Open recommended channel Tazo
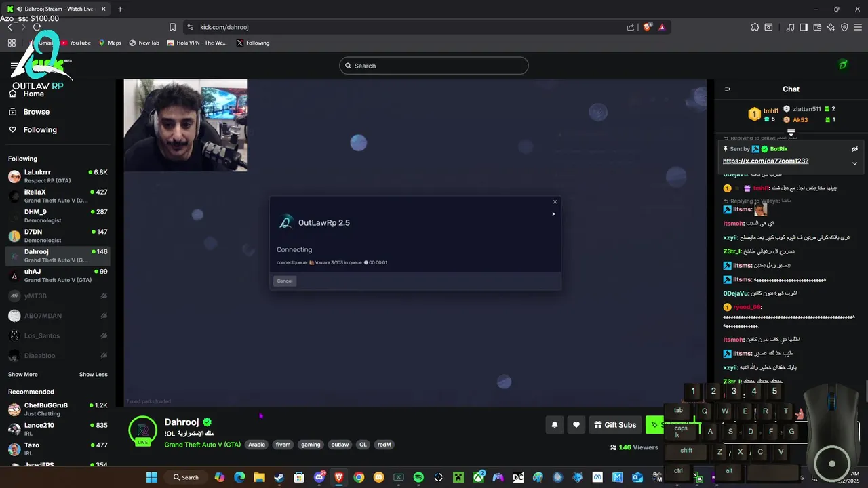 pos(58,449)
